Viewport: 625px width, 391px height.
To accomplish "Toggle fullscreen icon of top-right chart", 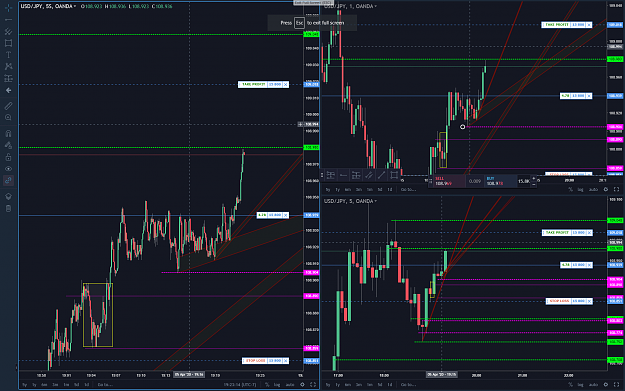I will click(x=616, y=189).
